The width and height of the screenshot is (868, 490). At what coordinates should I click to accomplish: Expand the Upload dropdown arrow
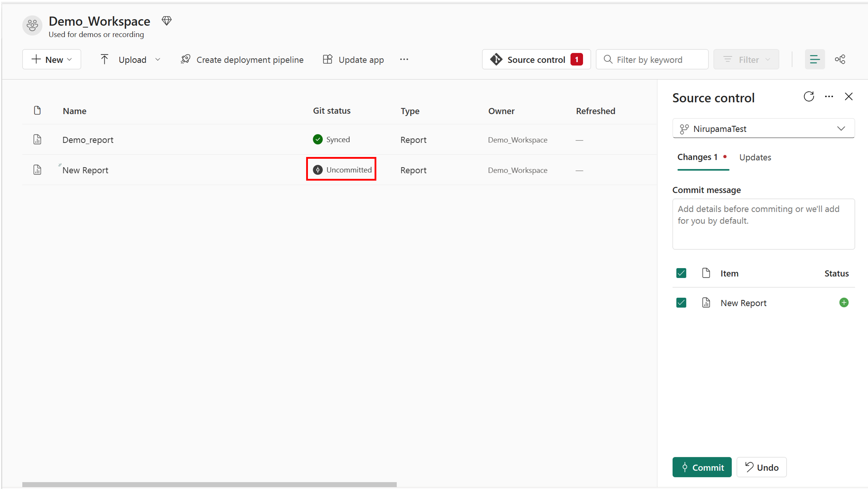point(158,59)
